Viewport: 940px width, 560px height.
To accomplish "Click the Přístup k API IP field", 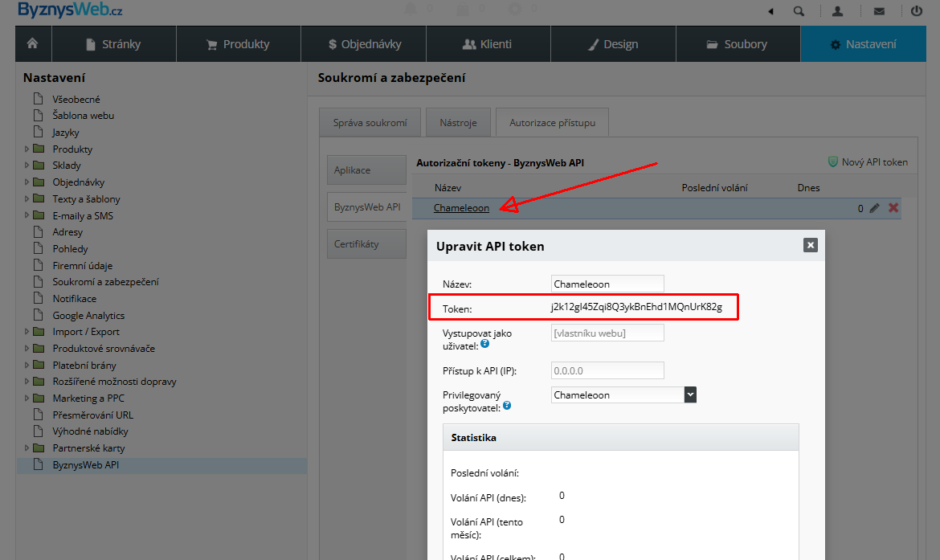I will point(607,370).
